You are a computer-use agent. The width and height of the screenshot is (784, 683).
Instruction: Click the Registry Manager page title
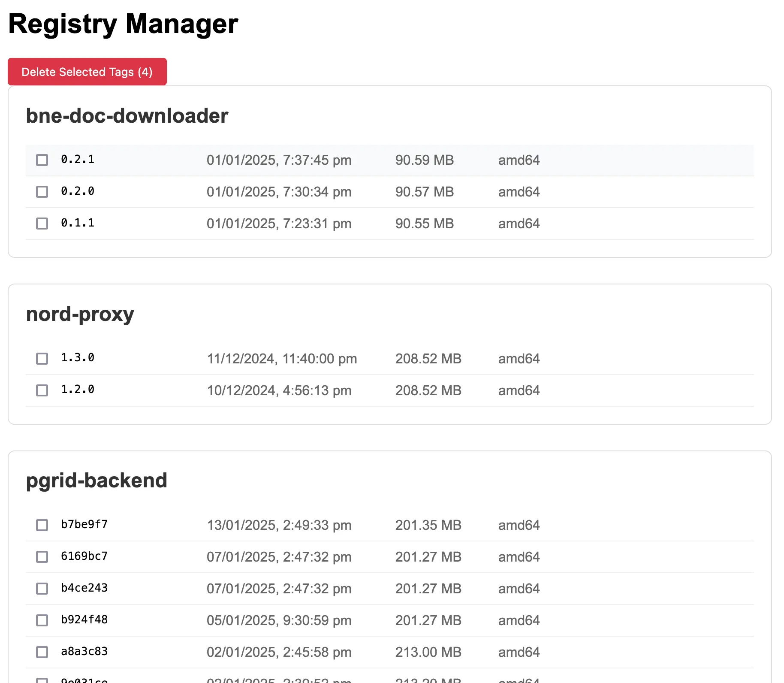point(124,24)
